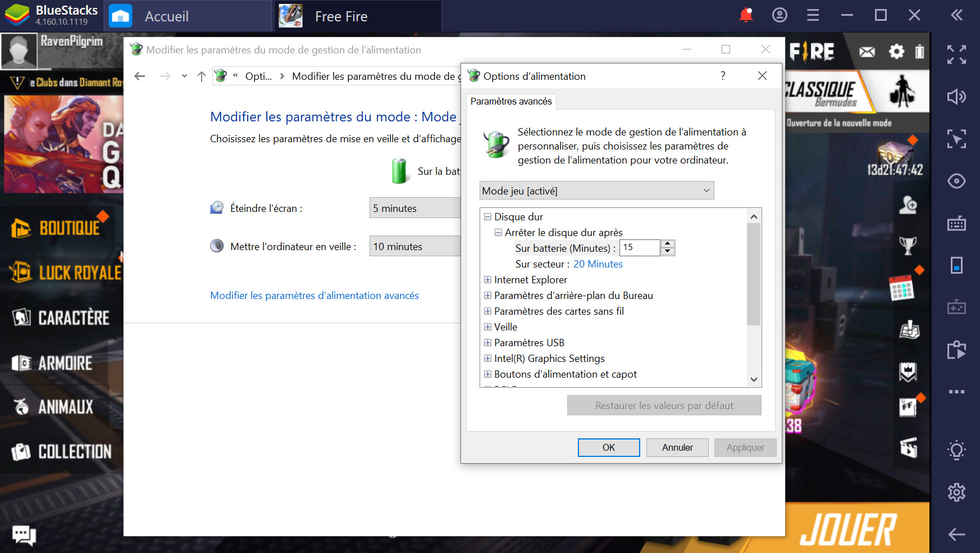Open Mode jeu [activé] power plan dropdown
The width and height of the screenshot is (980, 553).
click(x=596, y=191)
